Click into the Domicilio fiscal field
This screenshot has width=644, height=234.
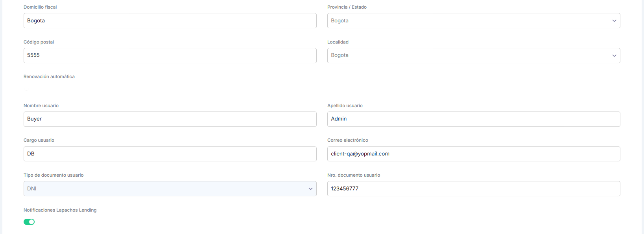[170, 21]
